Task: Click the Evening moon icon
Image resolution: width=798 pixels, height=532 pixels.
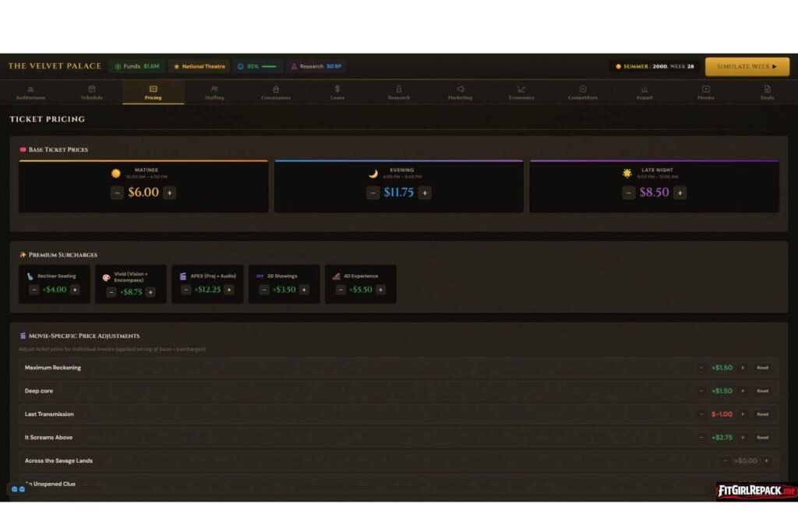Action: pyautogui.click(x=373, y=174)
